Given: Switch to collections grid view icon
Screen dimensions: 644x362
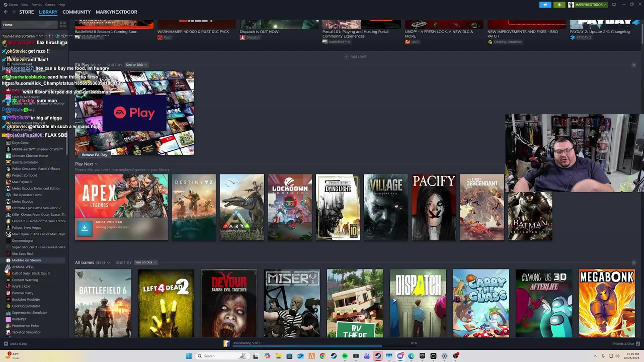Looking at the screenshot, I should tap(63, 25).
